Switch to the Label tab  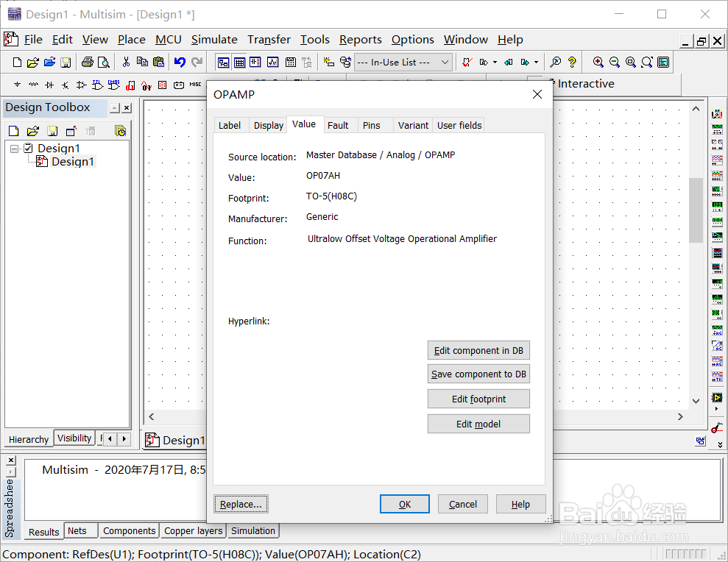pyautogui.click(x=230, y=125)
